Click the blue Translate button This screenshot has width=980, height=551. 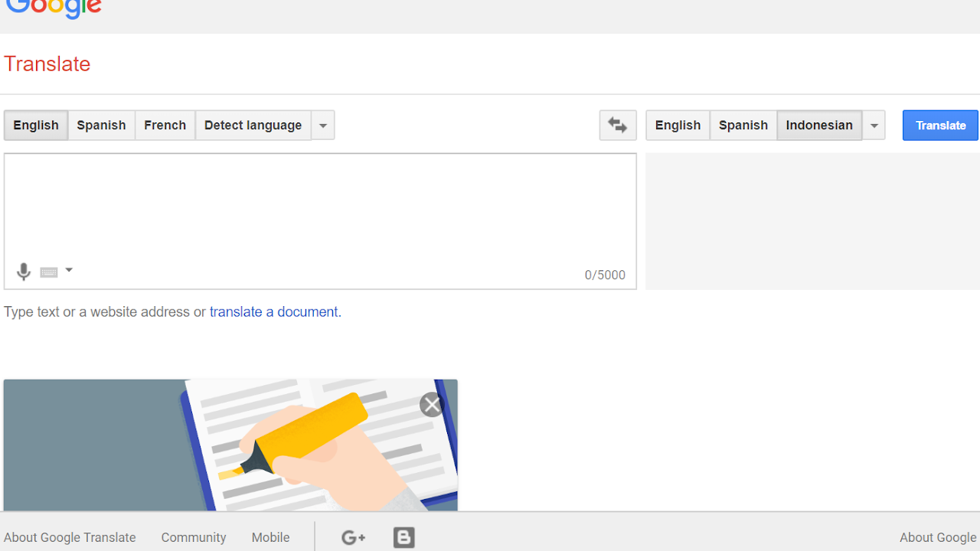pos(940,126)
